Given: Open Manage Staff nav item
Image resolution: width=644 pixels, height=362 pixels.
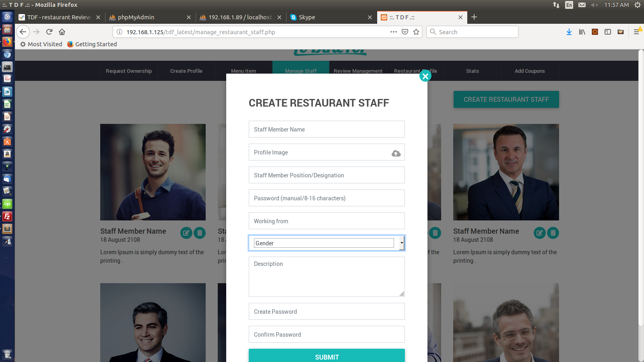Looking at the screenshot, I should click(301, 71).
